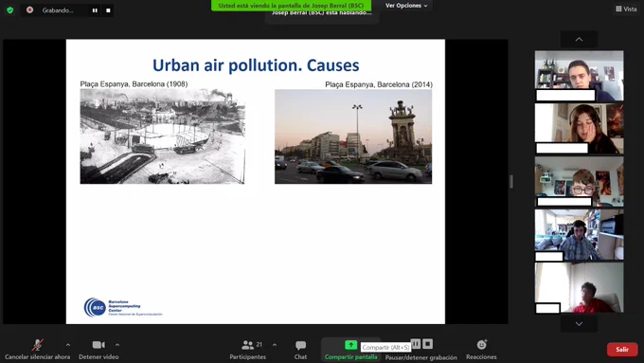Screen dimensions: 644x363
Task: Select the participant wearing glasses thumbnail
Action: click(x=579, y=181)
